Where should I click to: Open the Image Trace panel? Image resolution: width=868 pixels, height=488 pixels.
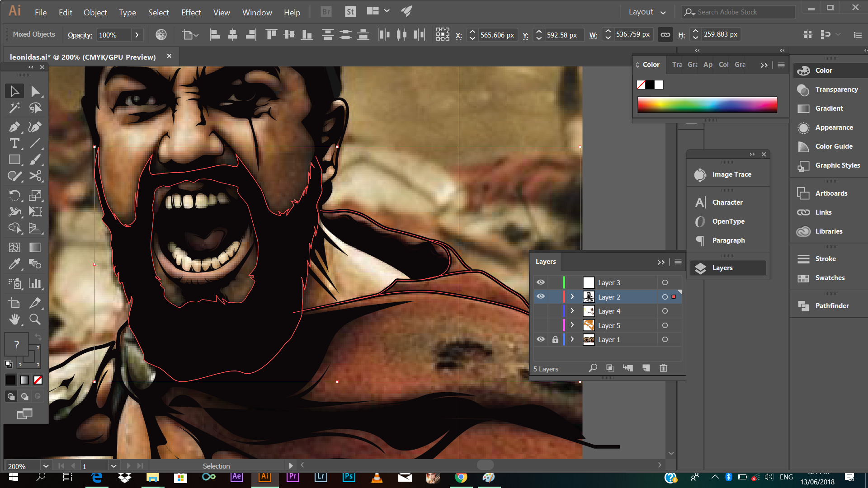pos(731,174)
